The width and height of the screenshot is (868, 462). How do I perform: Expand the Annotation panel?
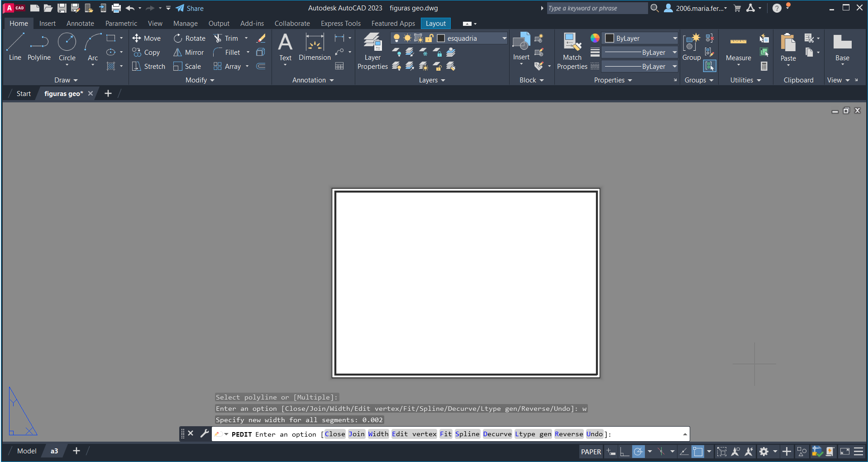313,80
